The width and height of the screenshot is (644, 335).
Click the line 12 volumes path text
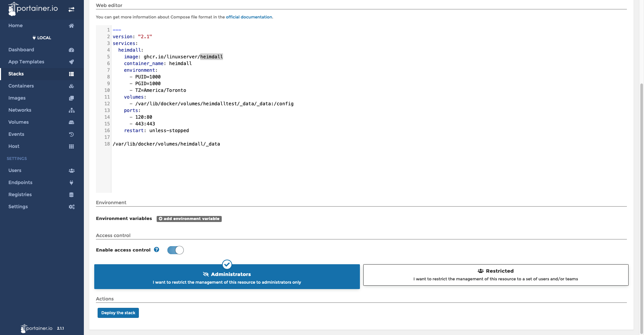(x=214, y=104)
